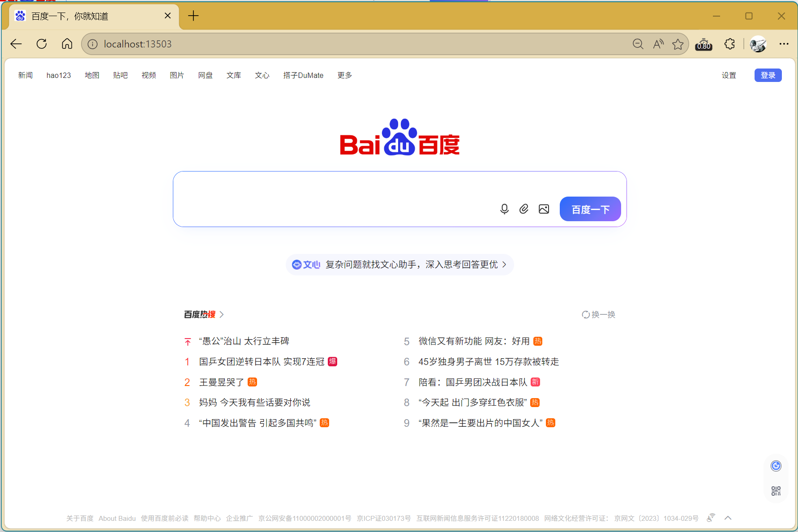Image resolution: width=798 pixels, height=532 pixels.
Task: Open hot search 国乒女团逆转日本队
Action: (x=262, y=361)
